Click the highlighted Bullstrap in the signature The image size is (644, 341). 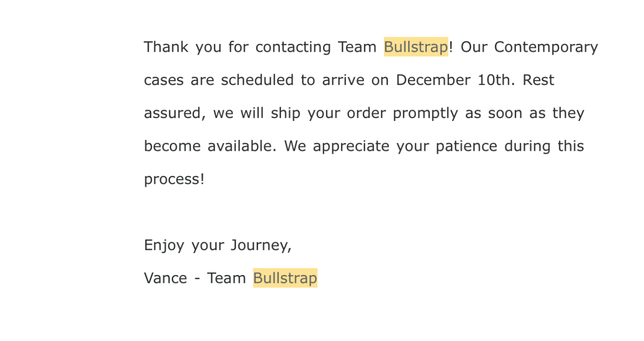(285, 278)
